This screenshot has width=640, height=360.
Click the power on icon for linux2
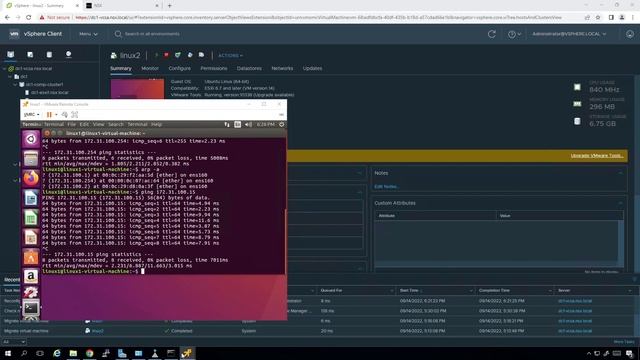[156, 55]
